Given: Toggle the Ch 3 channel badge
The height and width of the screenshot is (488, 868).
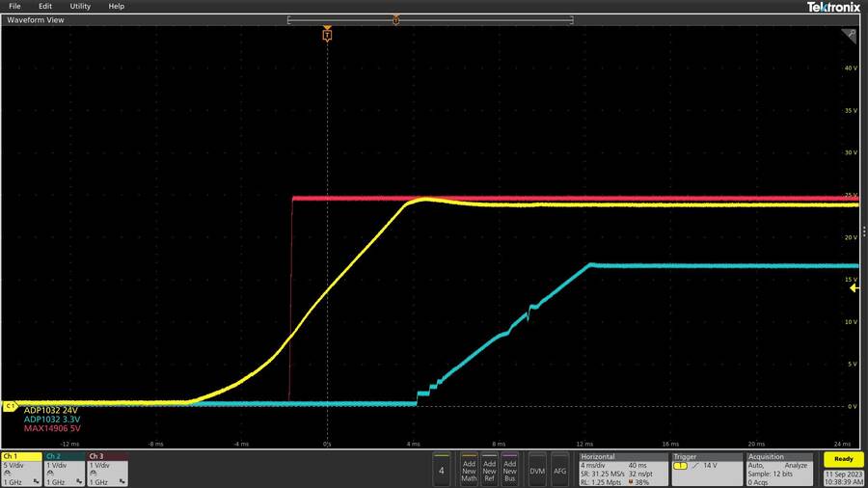Looking at the screenshot, I should coord(106,469).
